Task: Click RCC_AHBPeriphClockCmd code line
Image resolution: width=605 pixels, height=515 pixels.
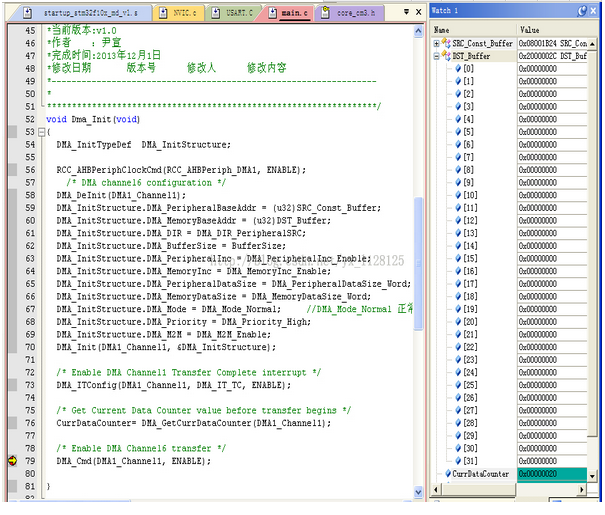Action: [181, 170]
